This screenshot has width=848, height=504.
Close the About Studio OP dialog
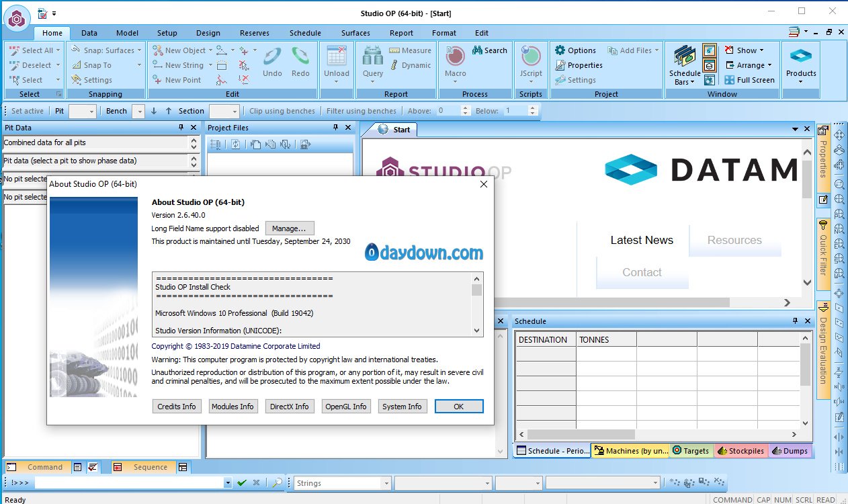483,184
